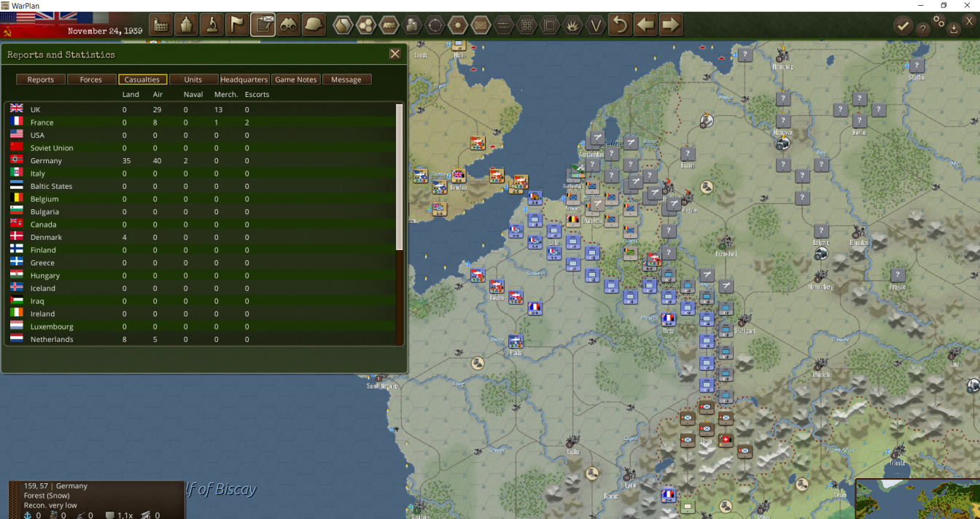Click the minimap thumbnail in the corner
This screenshot has height=519, width=980.
pyautogui.click(x=917, y=499)
